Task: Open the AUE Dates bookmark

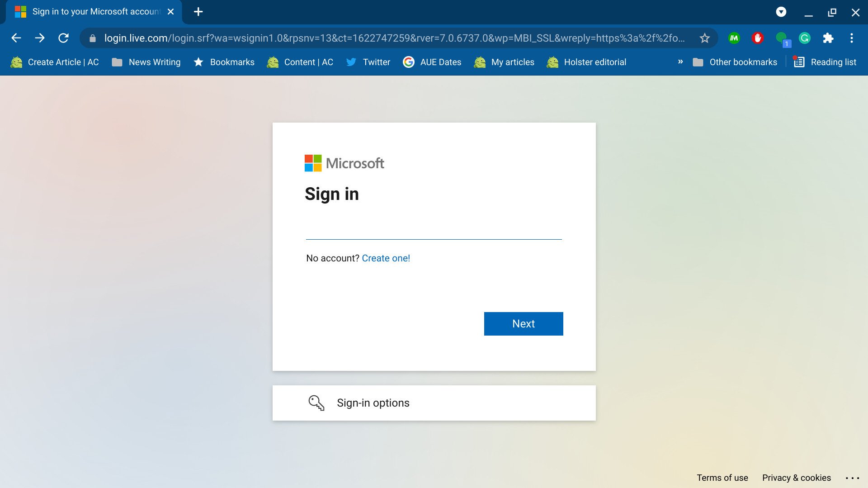Action: click(432, 62)
